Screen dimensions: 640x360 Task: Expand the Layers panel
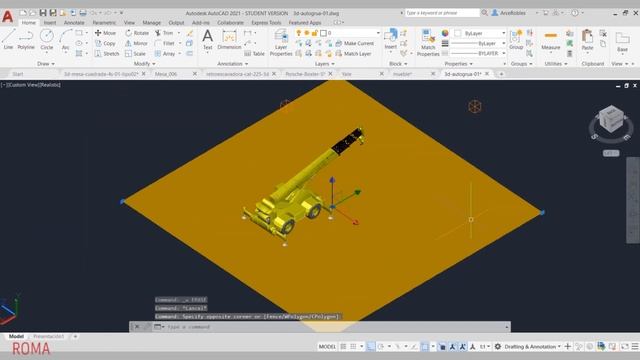(x=324, y=64)
